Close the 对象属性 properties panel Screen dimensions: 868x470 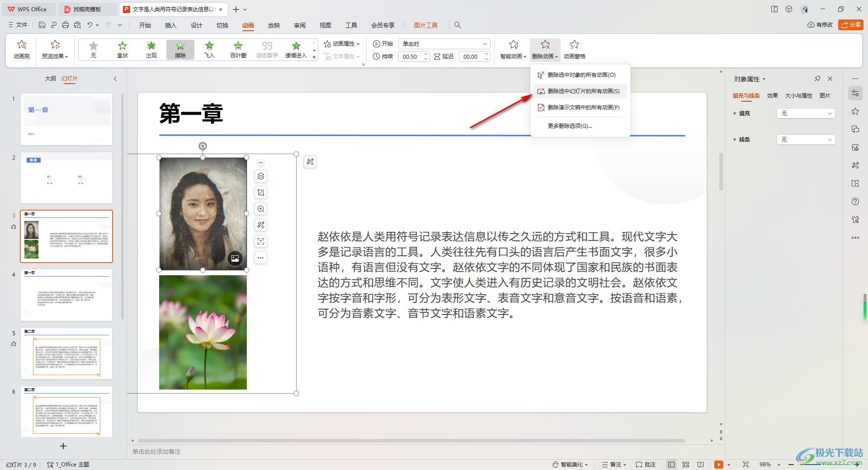click(830, 79)
